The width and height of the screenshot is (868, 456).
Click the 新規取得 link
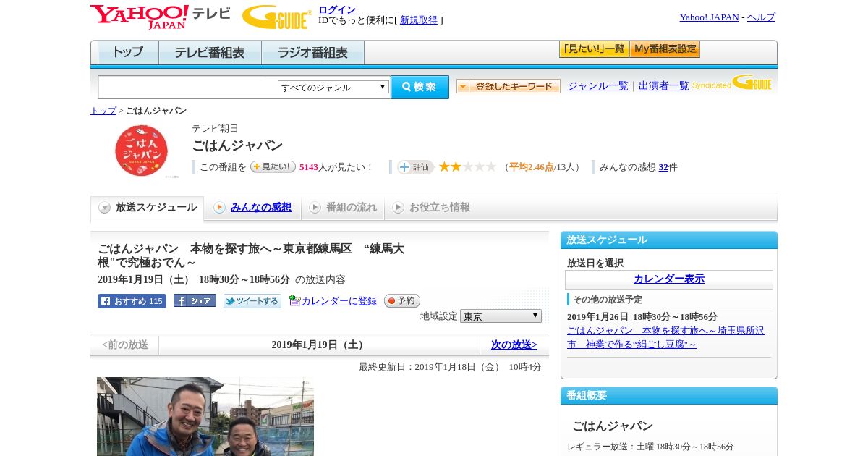tap(419, 20)
